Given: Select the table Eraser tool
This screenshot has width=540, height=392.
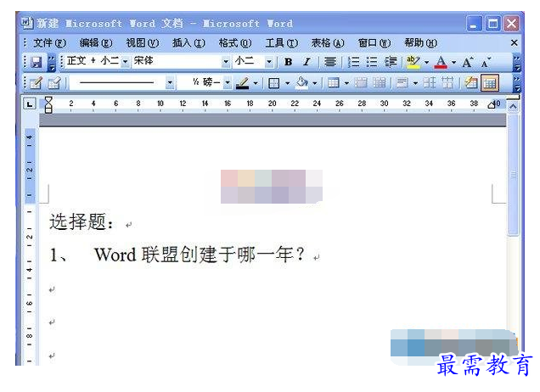Looking at the screenshot, I should pos(54,83).
